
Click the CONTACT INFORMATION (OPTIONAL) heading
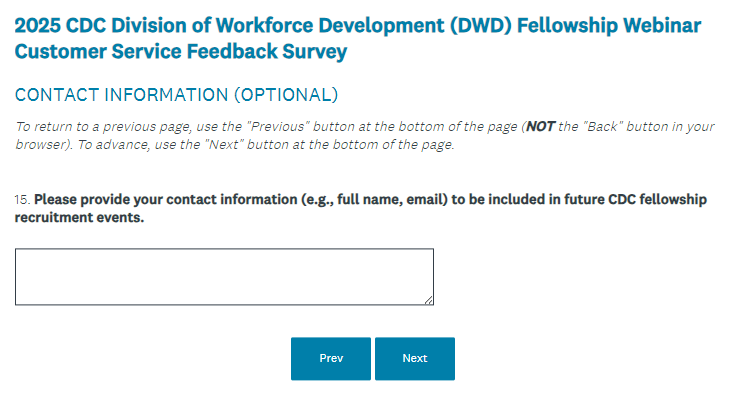click(x=176, y=95)
